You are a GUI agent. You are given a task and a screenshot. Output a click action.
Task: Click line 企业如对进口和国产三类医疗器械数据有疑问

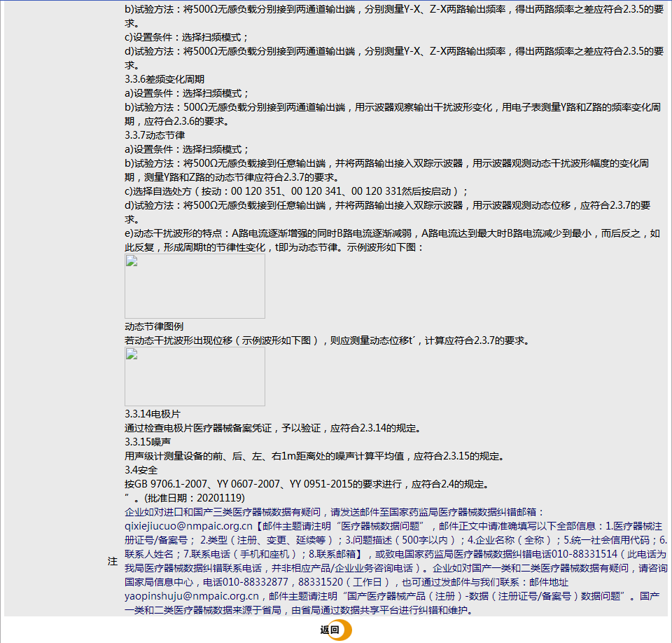pyautogui.click(x=335, y=512)
